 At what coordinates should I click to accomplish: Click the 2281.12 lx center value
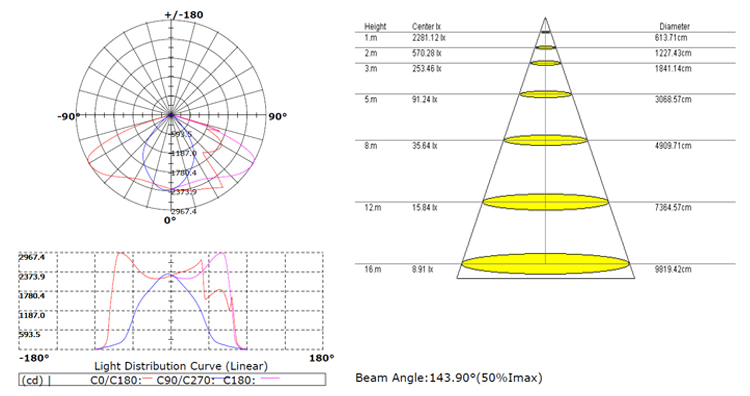[x=429, y=37]
